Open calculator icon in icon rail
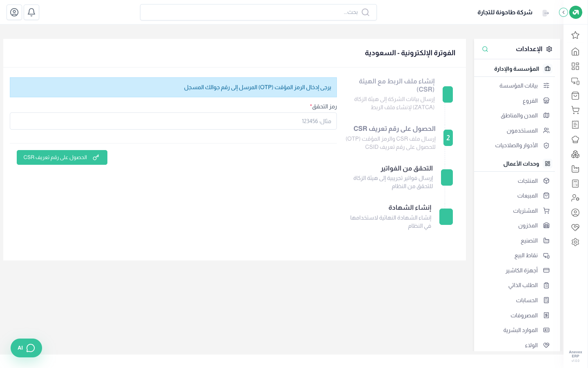This screenshot has height=368, width=588. 575,184
